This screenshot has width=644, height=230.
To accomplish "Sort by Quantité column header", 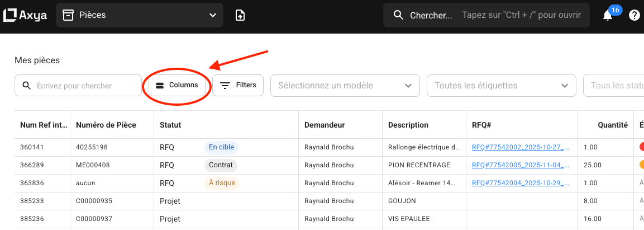I will (x=612, y=125).
